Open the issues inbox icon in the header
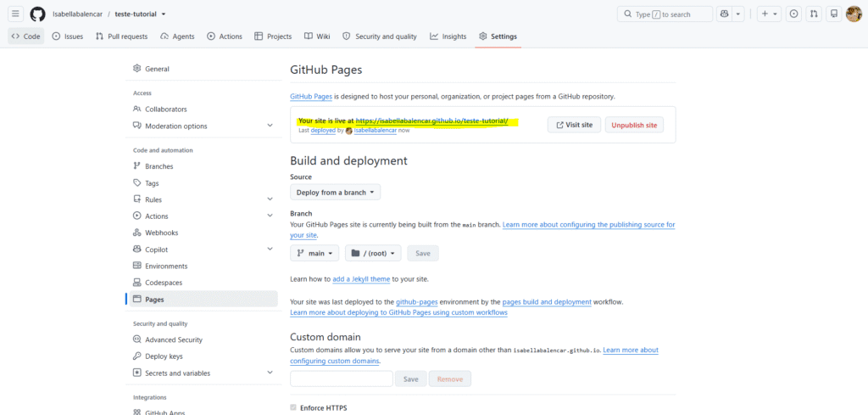Image resolution: width=868 pixels, height=415 pixels. click(793, 14)
